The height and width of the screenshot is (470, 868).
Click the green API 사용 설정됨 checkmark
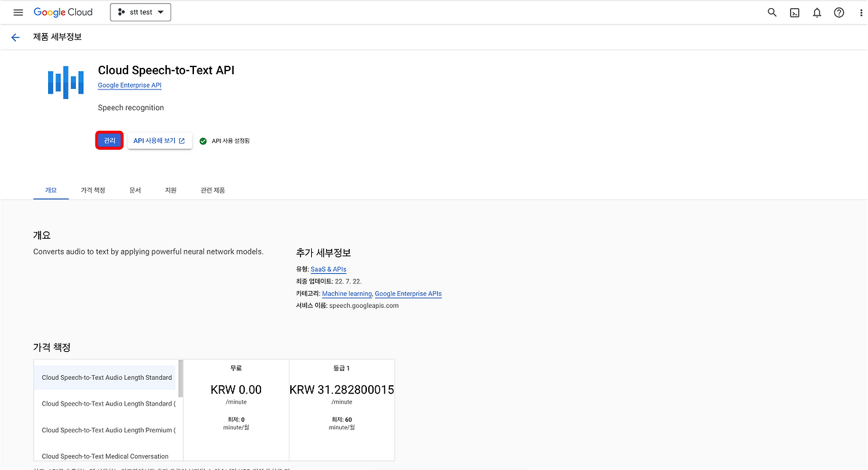click(201, 140)
